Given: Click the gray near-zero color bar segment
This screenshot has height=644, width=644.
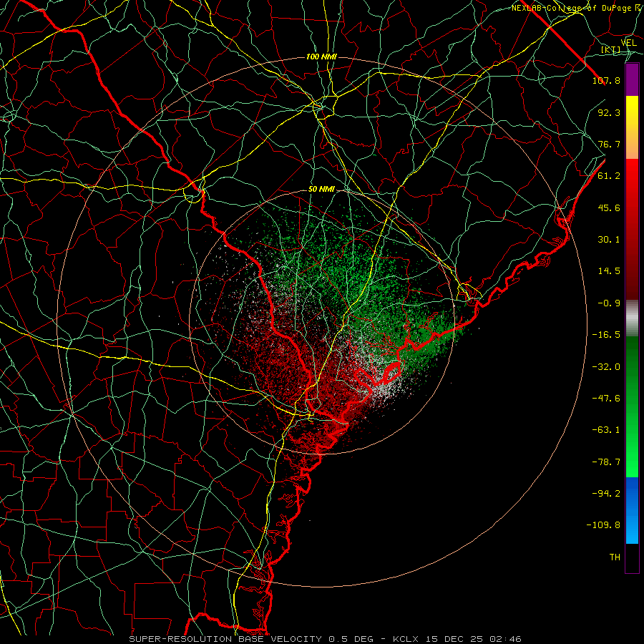Looking at the screenshot, I should pos(632,318).
